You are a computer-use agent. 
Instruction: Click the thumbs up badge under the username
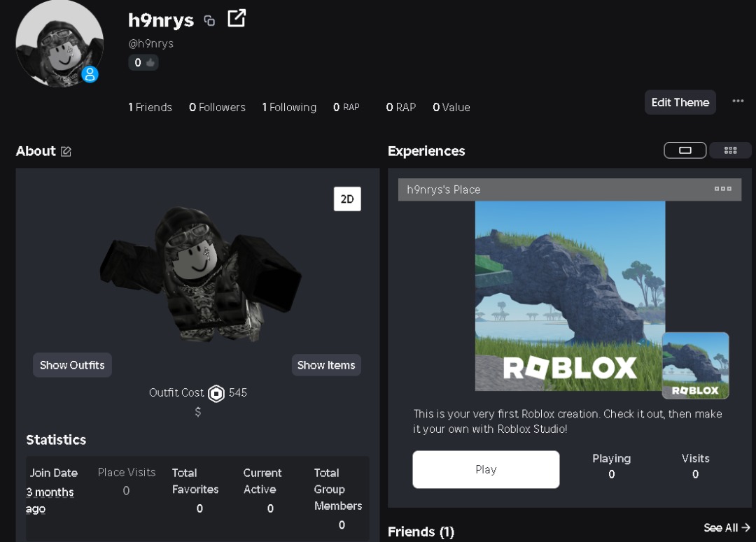(x=143, y=62)
